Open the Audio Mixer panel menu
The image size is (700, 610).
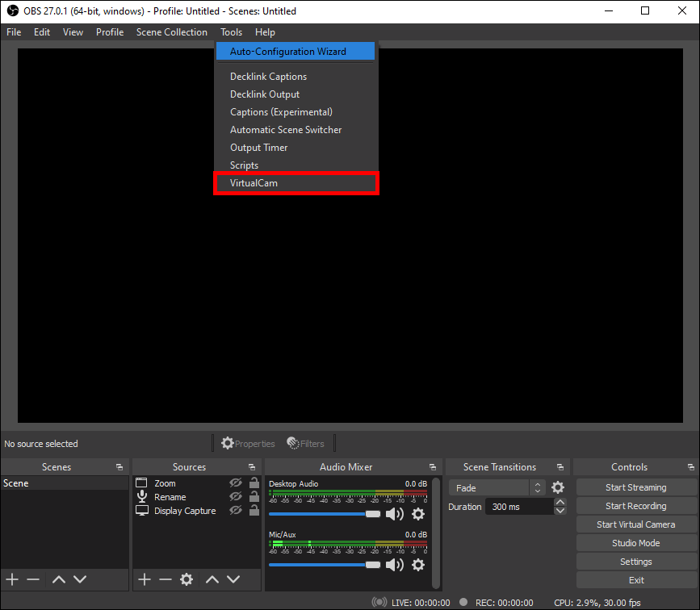(x=433, y=466)
